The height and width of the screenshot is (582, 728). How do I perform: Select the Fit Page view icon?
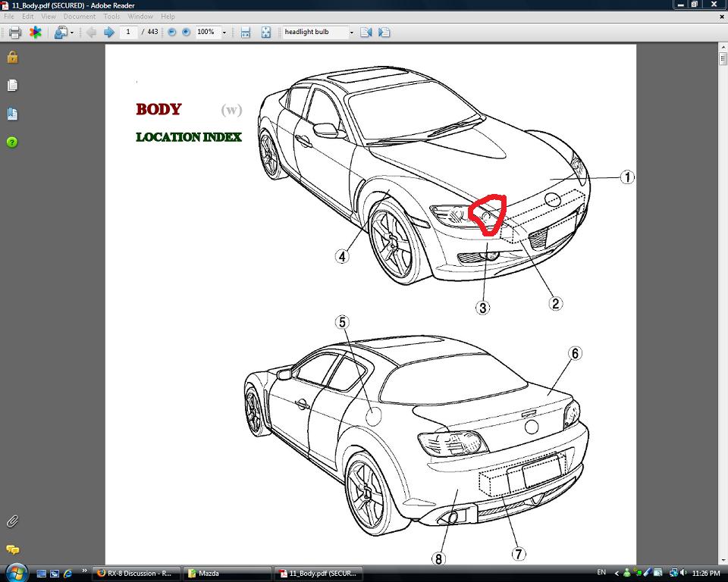coord(266,33)
